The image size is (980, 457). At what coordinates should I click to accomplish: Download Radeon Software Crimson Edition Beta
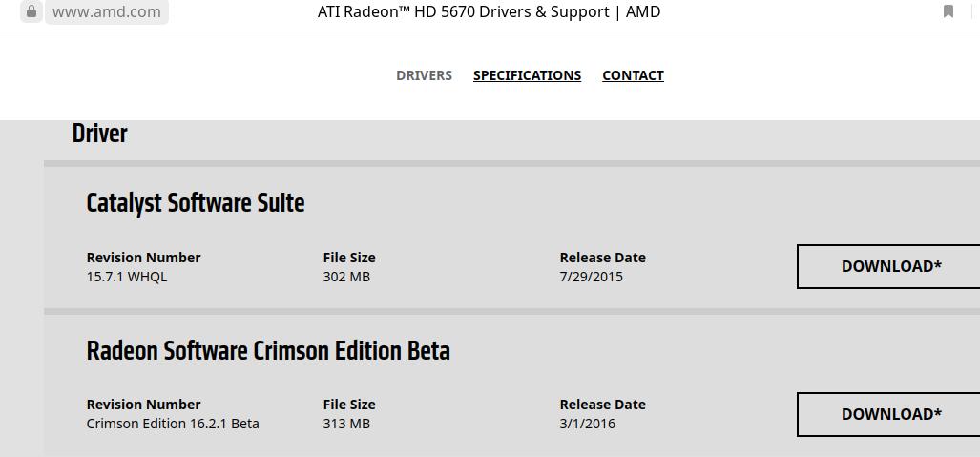[890, 414]
